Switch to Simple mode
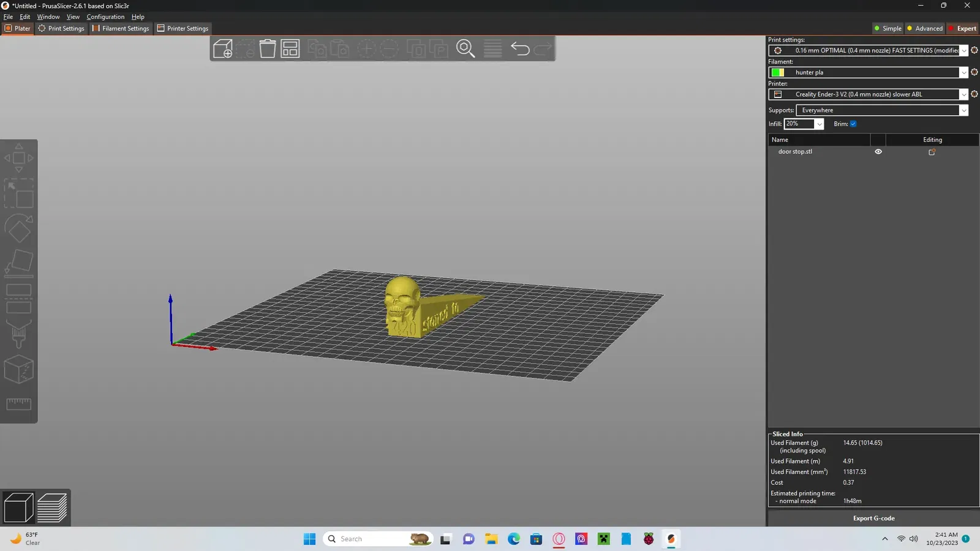The image size is (980, 551). pyautogui.click(x=888, y=28)
